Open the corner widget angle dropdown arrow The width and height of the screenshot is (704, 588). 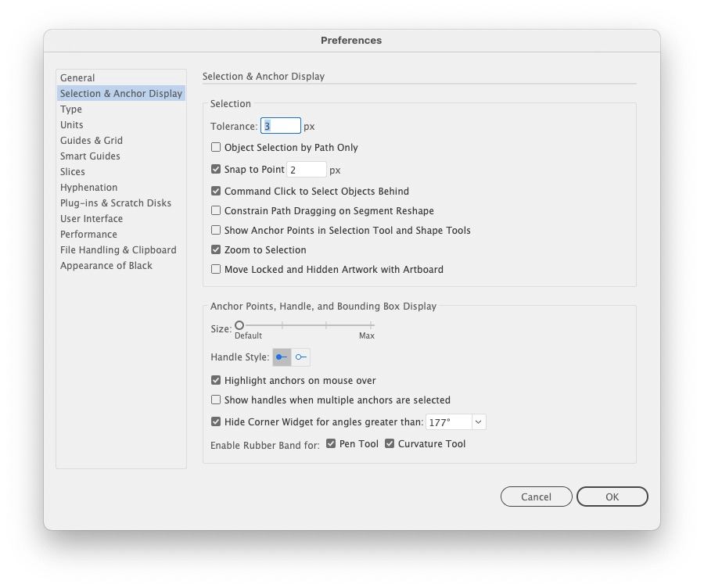[479, 422]
